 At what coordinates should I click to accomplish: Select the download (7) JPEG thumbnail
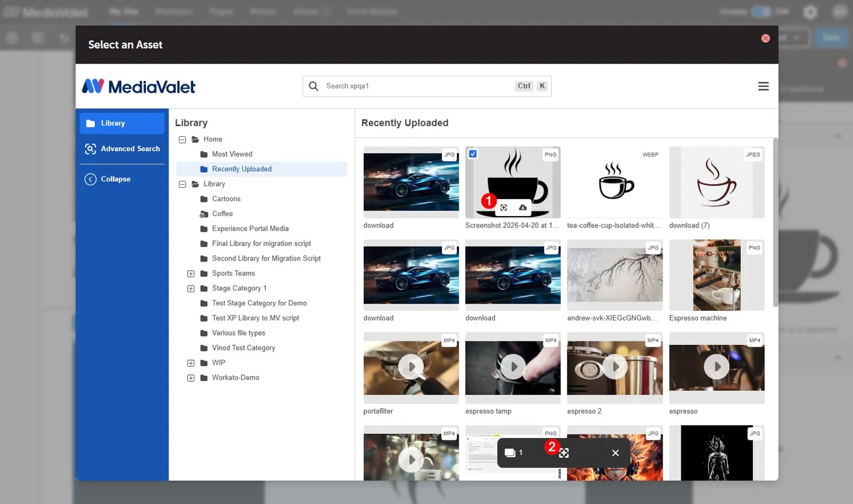tap(717, 182)
